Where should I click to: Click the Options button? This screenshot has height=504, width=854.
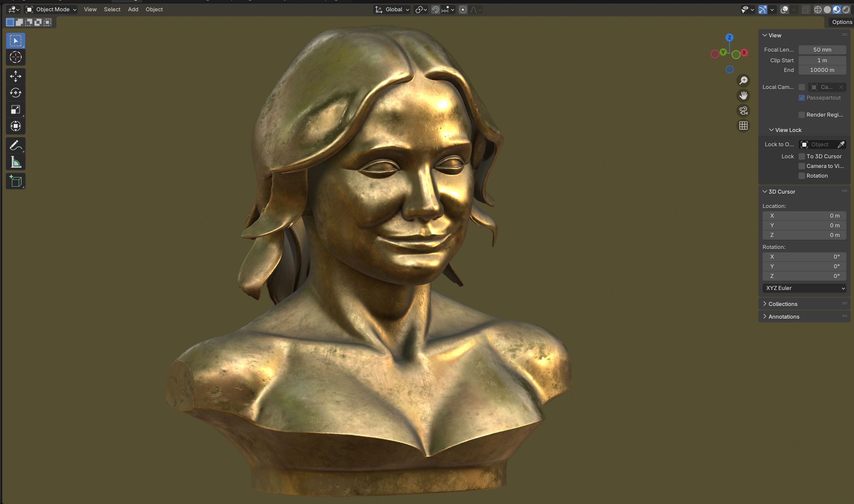click(x=842, y=22)
